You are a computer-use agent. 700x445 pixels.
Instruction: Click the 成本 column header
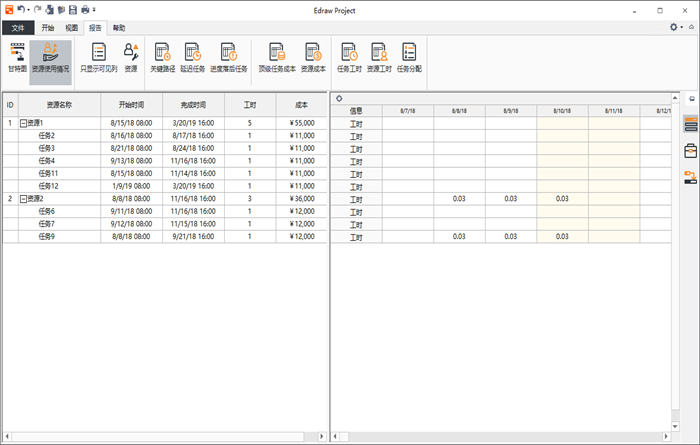click(301, 104)
